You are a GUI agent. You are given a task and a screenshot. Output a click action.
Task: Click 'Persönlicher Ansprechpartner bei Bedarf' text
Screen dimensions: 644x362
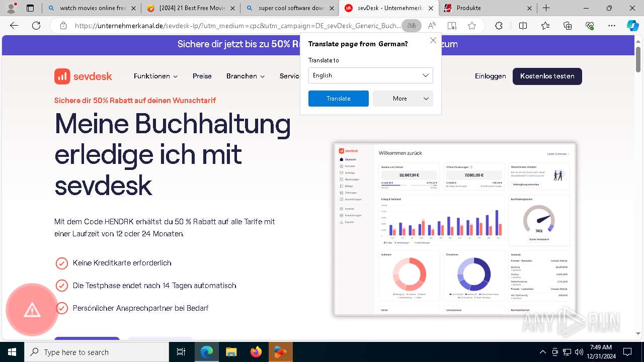tap(140, 308)
